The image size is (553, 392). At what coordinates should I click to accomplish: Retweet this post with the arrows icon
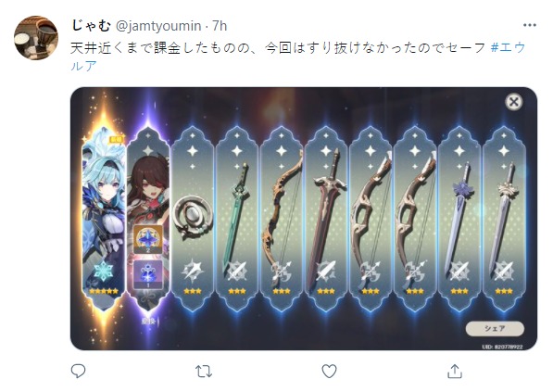[x=204, y=372]
